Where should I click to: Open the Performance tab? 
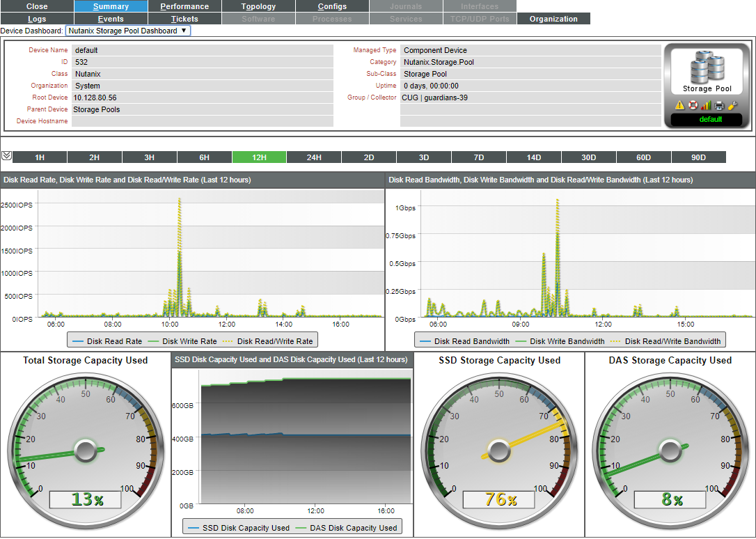point(184,6)
